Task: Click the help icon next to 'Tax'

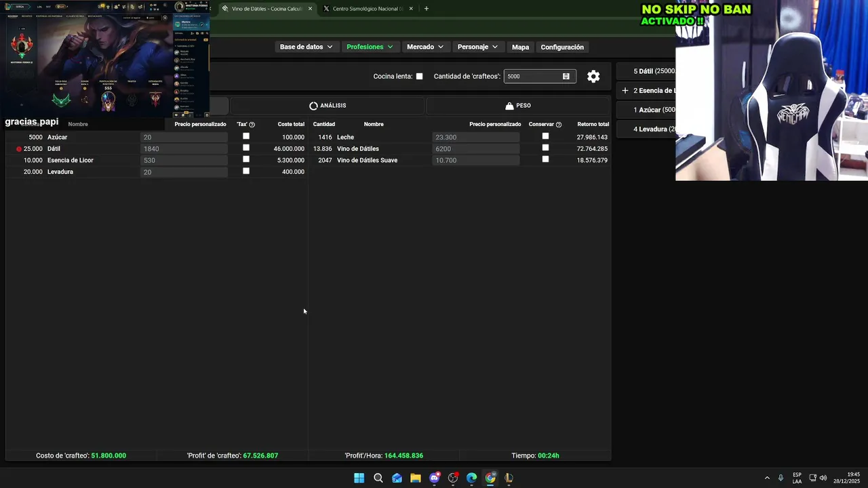Action: 252,125
